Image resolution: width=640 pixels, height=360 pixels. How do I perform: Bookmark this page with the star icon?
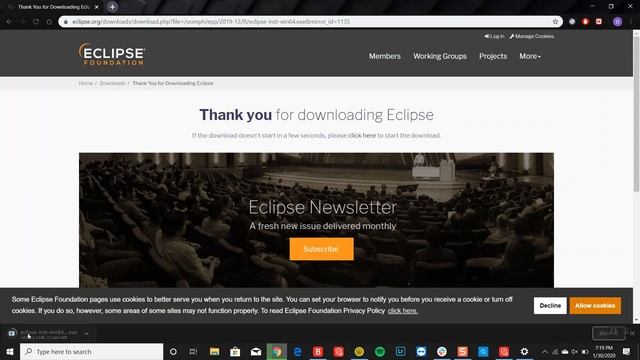[x=555, y=22]
